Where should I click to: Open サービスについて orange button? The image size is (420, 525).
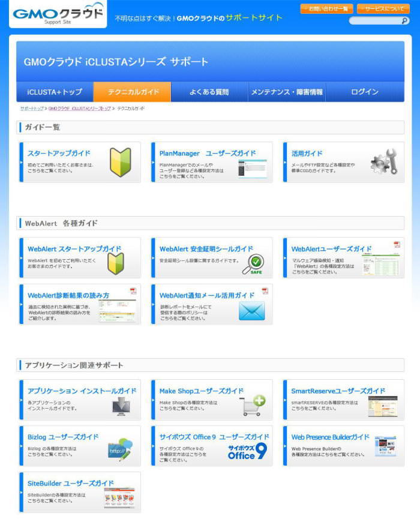(383, 9)
